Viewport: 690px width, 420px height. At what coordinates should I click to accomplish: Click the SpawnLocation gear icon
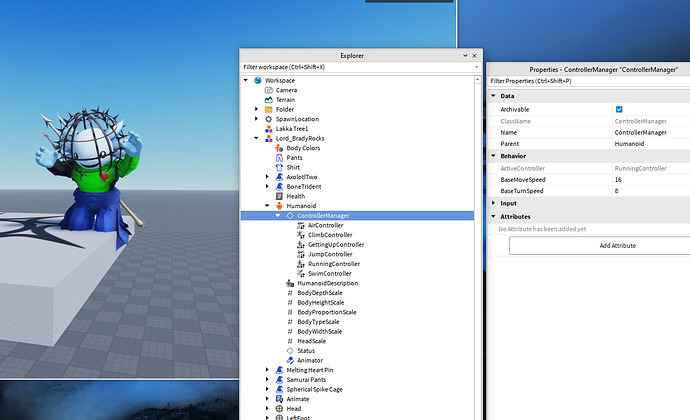point(269,119)
